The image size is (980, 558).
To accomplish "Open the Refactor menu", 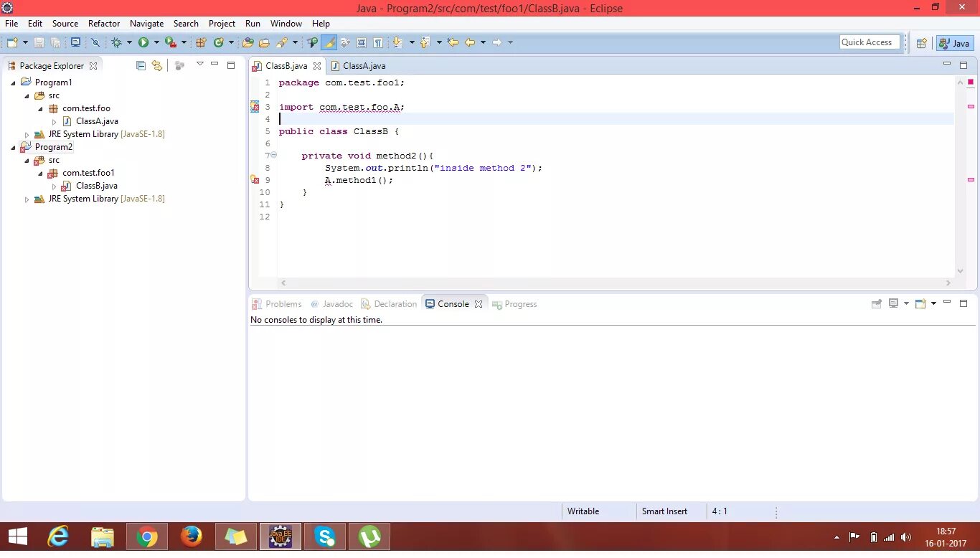I will (104, 24).
